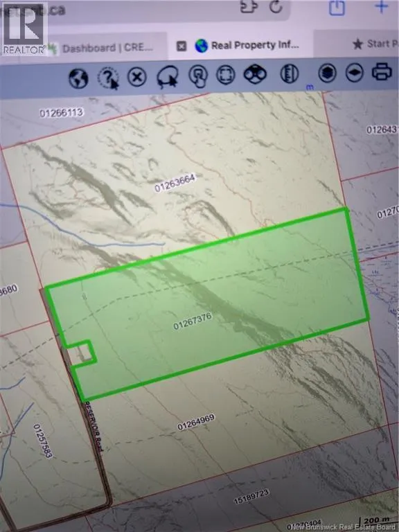Select the ruler measure tool
The image size is (399, 532).
point(290,73)
